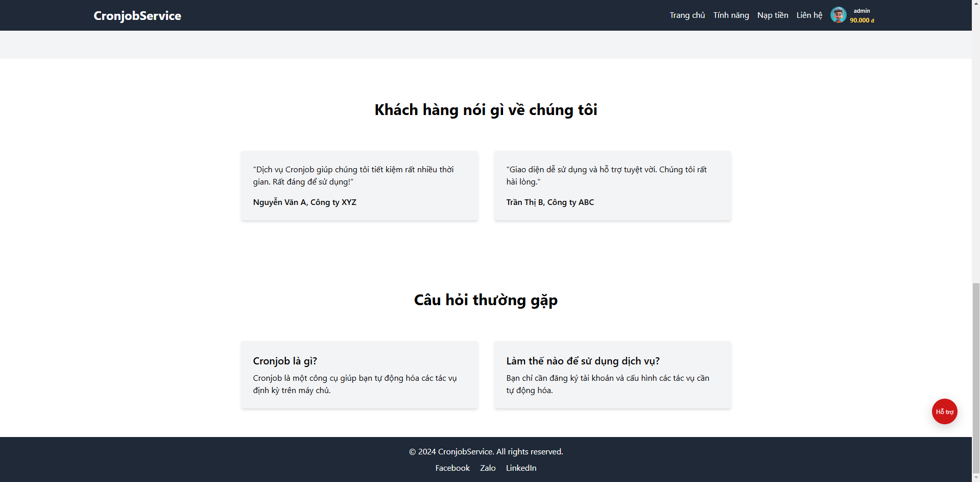Click the Trần Thị B testimonial card
The width and height of the screenshot is (980, 482).
[612, 186]
